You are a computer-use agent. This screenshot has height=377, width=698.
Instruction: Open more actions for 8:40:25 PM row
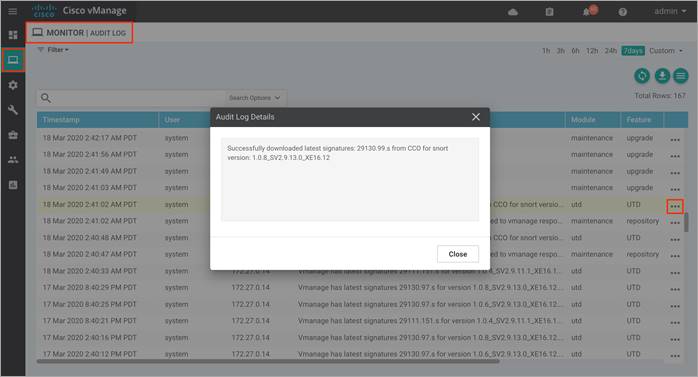coord(675,306)
